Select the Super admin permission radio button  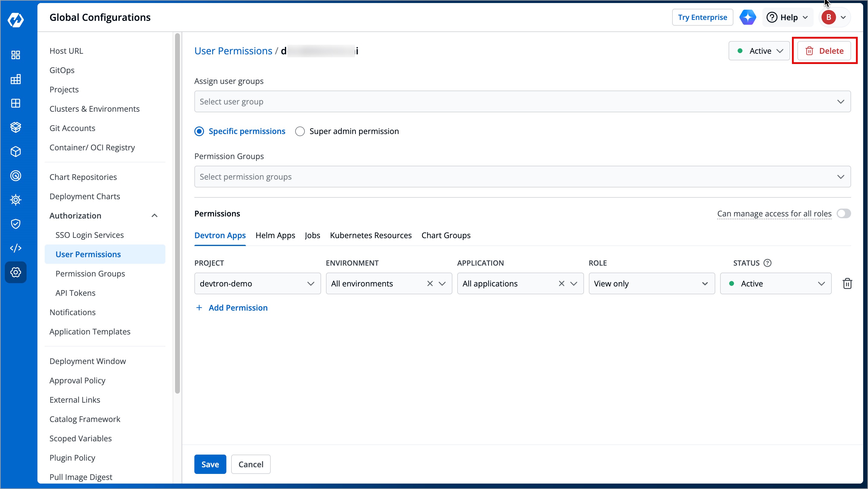pyautogui.click(x=300, y=131)
